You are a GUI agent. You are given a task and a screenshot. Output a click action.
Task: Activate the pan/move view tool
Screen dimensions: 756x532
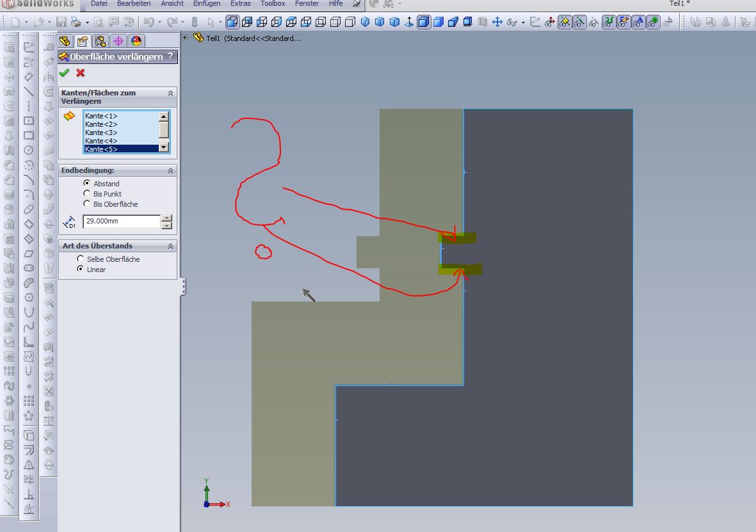[x=497, y=22]
